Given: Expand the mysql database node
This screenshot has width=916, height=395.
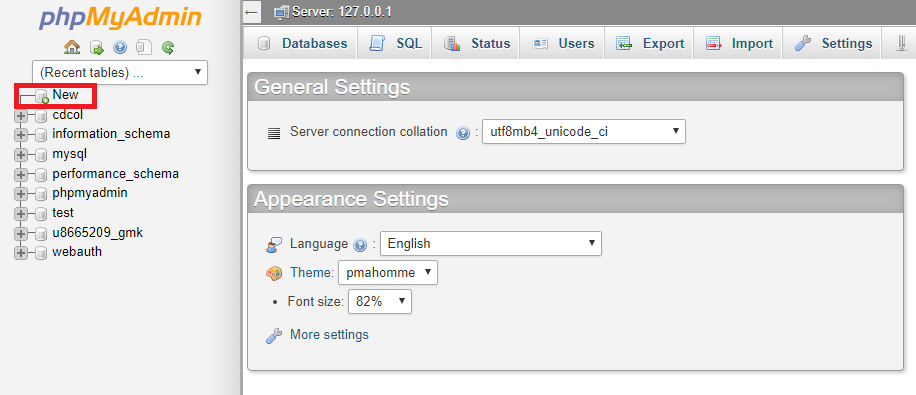Looking at the screenshot, I should coord(20,154).
